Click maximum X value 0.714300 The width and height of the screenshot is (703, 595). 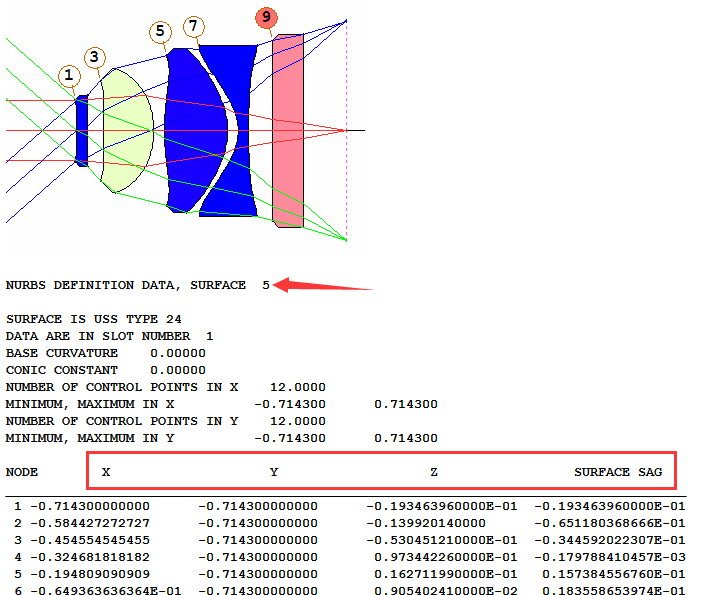406,404
